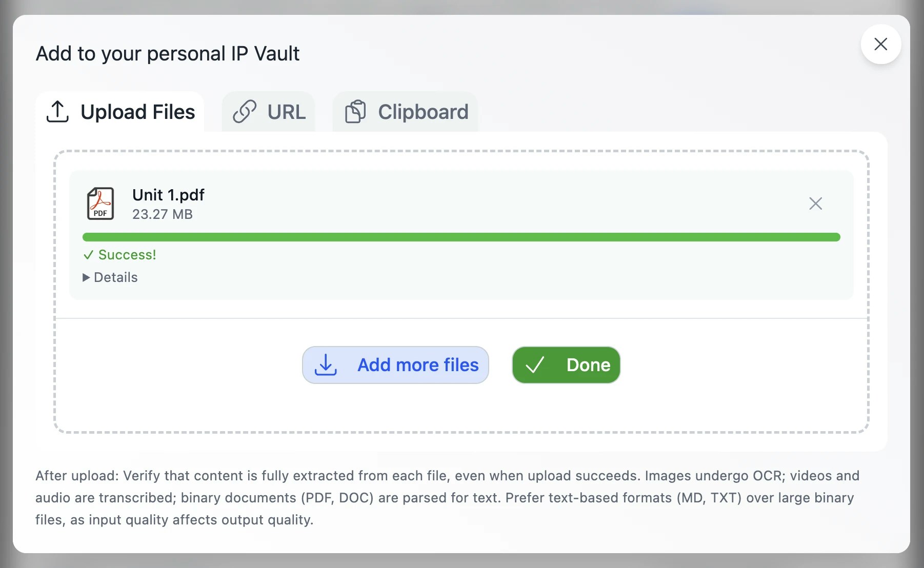Screen dimensions: 924x568
Task: Open the Details for the uploaded file
Action: coord(115,277)
